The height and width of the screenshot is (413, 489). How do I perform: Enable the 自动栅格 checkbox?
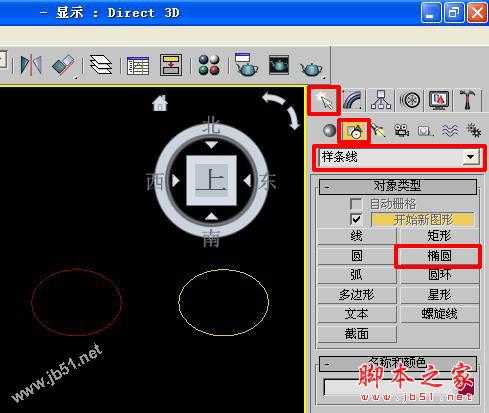tap(356, 203)
